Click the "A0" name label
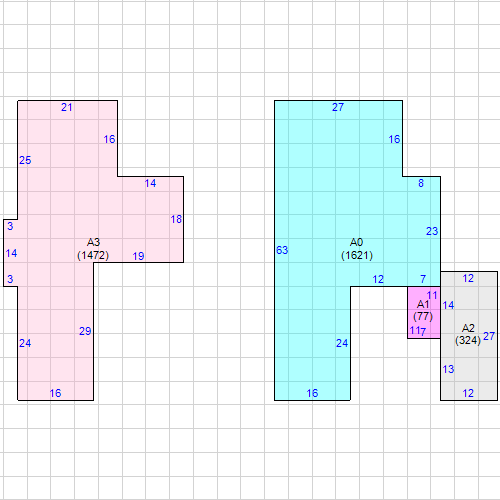500x500 pixels. pyautogui.click(x=356, y=242)
